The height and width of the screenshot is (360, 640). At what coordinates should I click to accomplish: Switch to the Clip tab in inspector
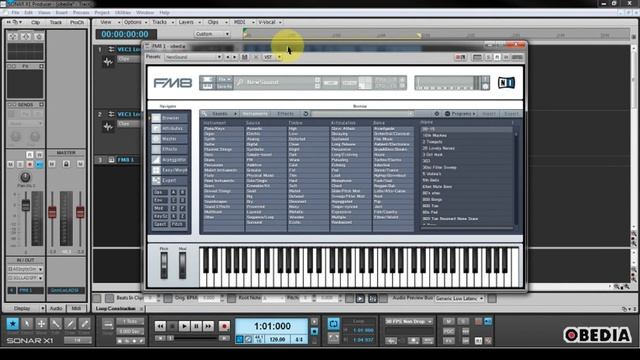tap(36, 22)
